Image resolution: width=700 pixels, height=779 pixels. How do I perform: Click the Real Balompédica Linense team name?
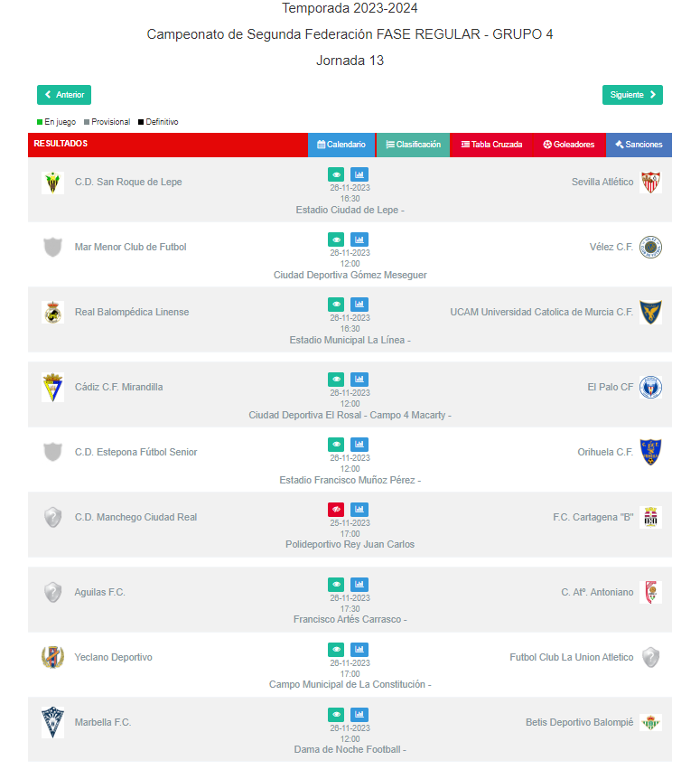tap(132, 312)
